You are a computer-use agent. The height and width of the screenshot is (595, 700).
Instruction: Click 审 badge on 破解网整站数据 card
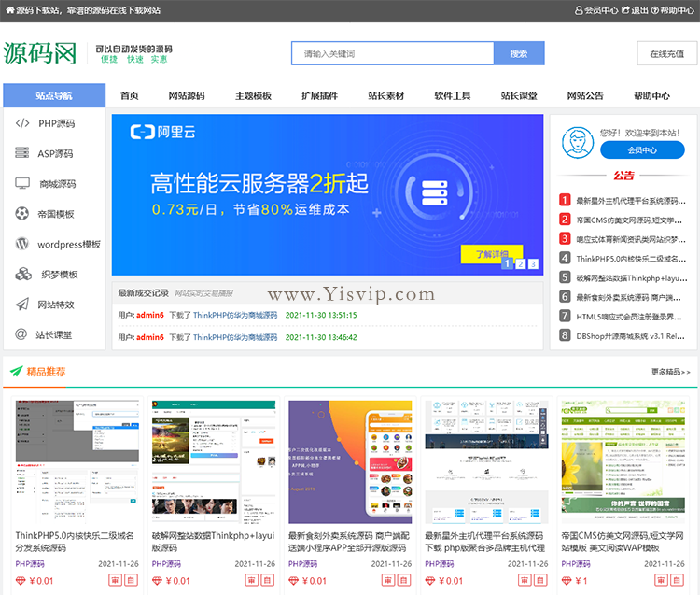coord(252,580)
